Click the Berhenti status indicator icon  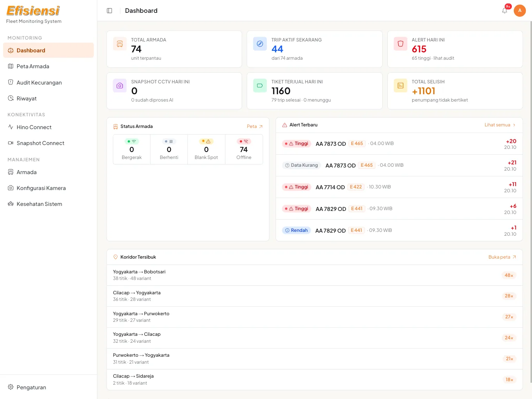tap(169, 142)
